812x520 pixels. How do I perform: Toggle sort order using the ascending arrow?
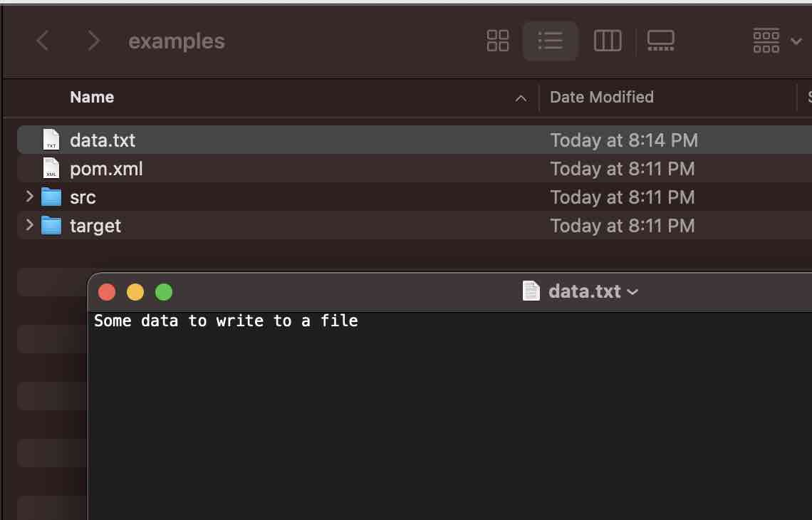[x=521, y=98]
